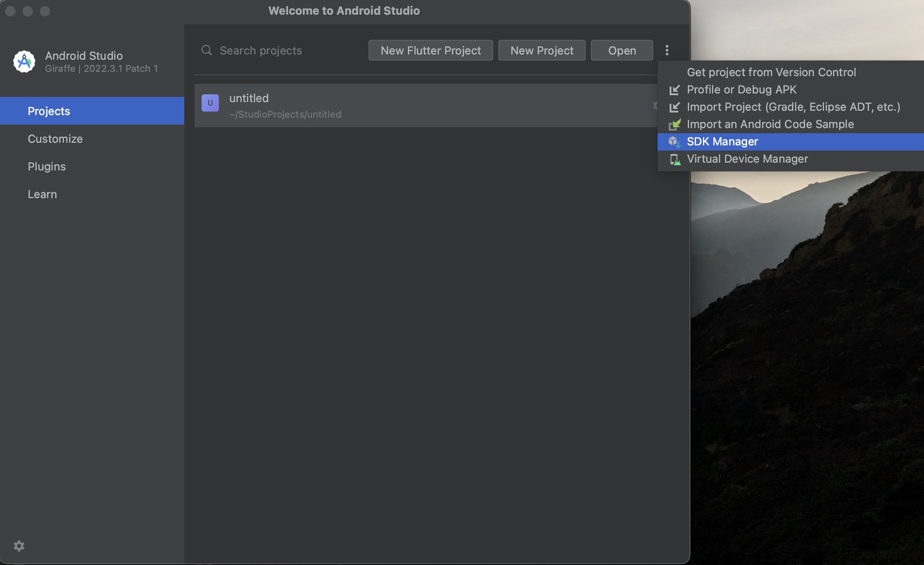
Task: Go to the Plugins tab
Action: click(x=47, y=167)
